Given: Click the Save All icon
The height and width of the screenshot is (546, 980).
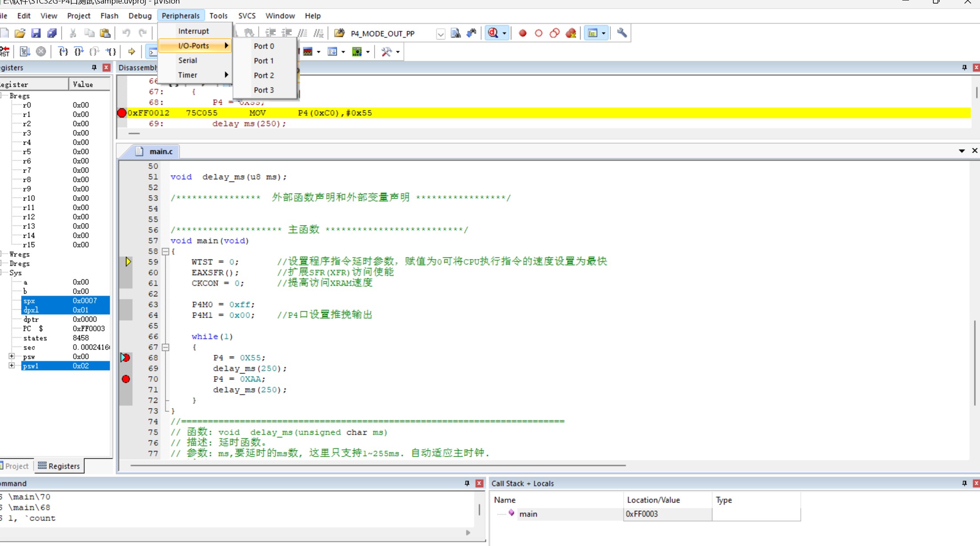Looking at the screenshot, I should tap(52, 33).
